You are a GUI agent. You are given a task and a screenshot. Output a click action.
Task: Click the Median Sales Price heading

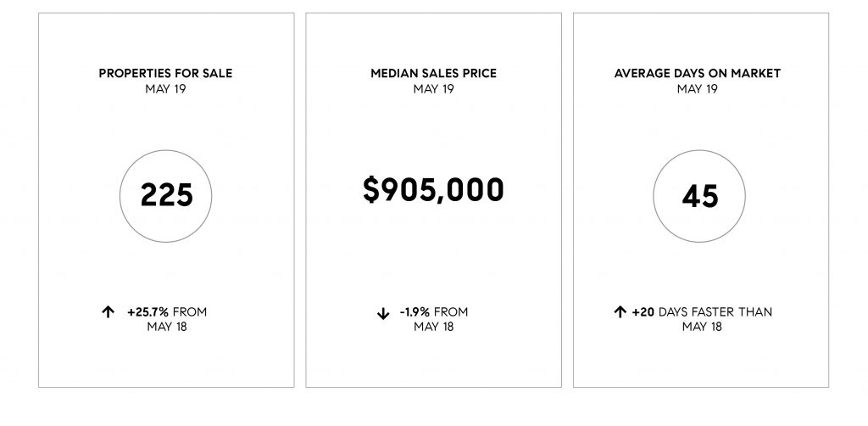point(433,73)
